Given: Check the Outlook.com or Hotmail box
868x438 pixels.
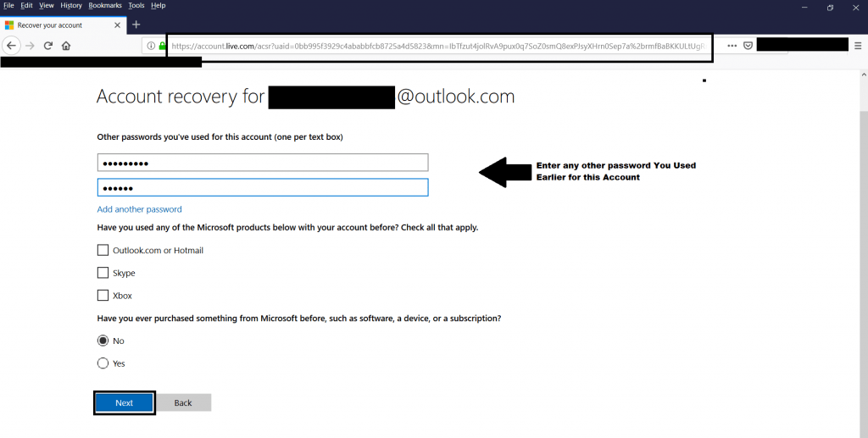Looking at the screenshot, I should 103,250.
